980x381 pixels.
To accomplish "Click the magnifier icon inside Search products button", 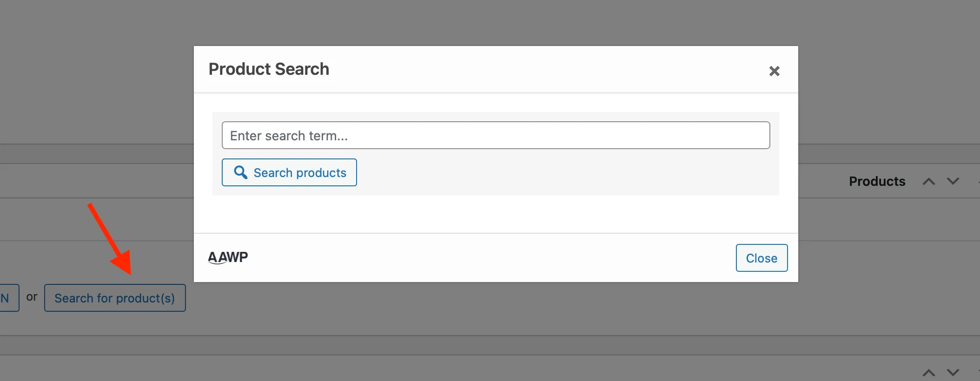I will click(240, 172).
